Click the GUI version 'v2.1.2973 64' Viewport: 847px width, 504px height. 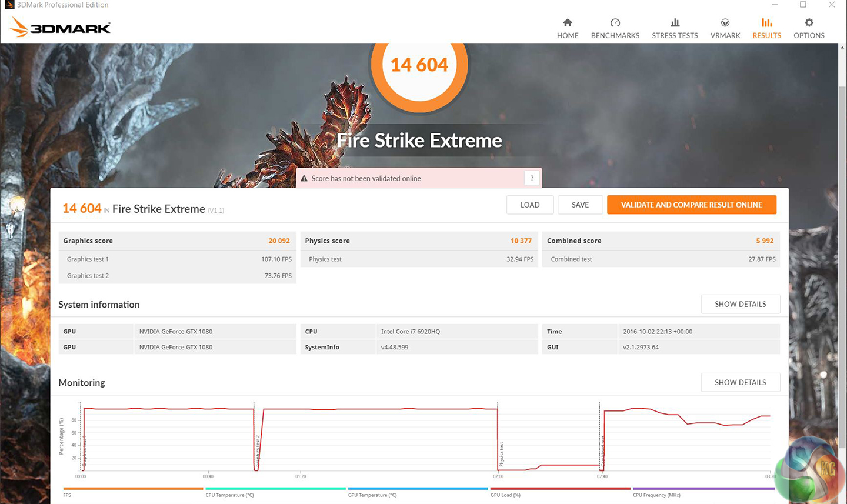(641, 347)
